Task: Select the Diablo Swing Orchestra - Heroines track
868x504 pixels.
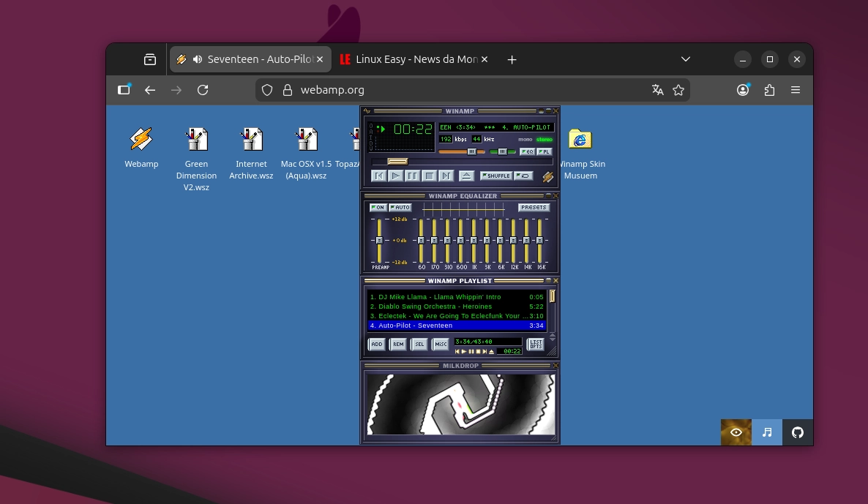Action: click(x=432, y=306)
